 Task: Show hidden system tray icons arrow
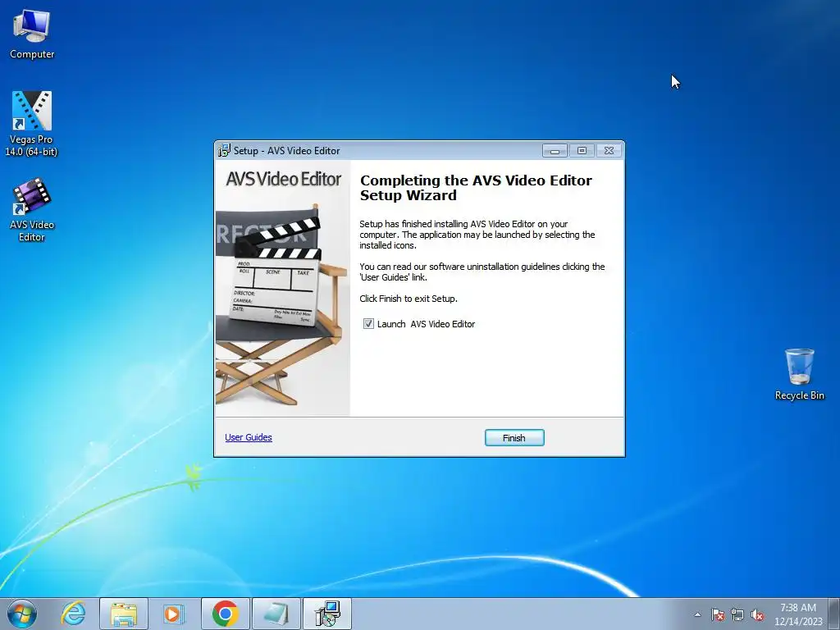click(x=697, y=614)
